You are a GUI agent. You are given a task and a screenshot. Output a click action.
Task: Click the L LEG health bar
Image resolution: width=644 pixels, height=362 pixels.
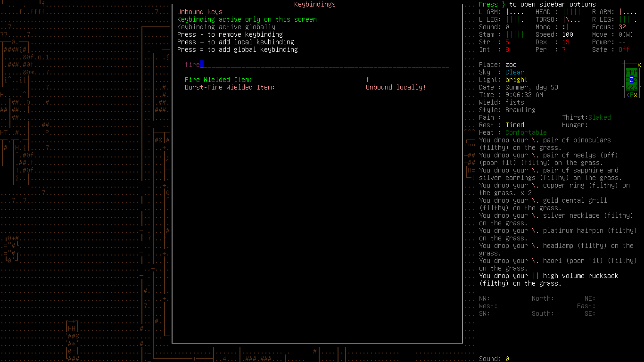pos(515,19)
